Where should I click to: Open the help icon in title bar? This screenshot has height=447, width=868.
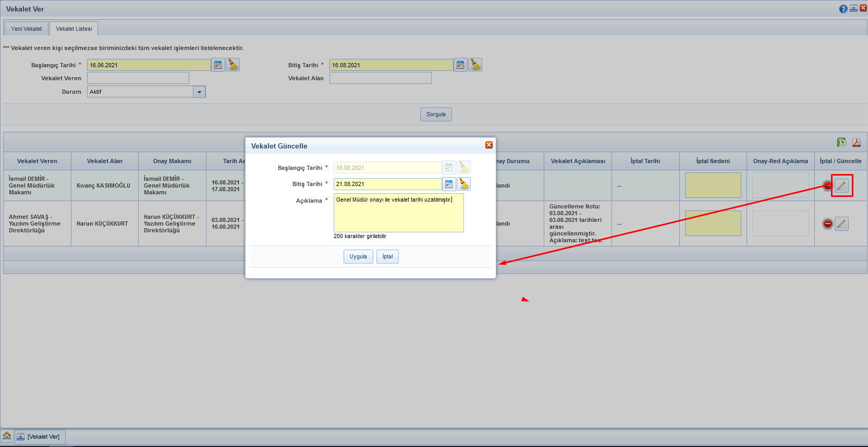(x=843, y=9)
